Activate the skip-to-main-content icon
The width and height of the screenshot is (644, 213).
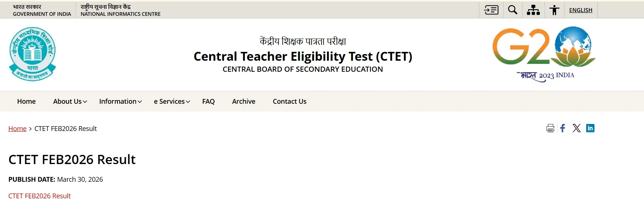tap(491, 10)
